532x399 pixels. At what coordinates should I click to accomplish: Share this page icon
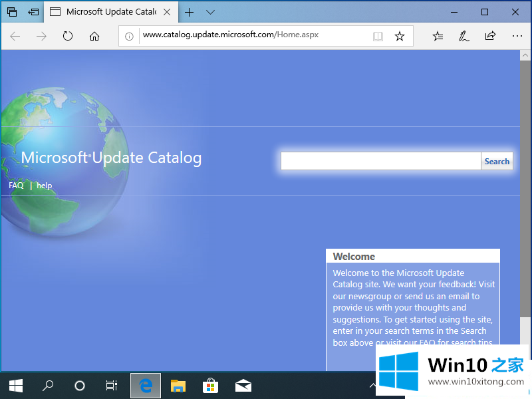(x=490, y=36)
